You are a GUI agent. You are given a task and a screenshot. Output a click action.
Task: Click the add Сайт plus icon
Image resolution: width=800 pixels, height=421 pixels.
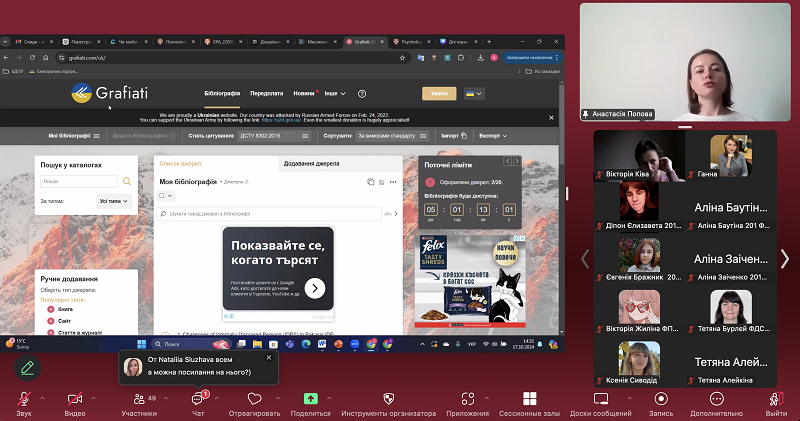pyautogui.click(x=51, y=321)
